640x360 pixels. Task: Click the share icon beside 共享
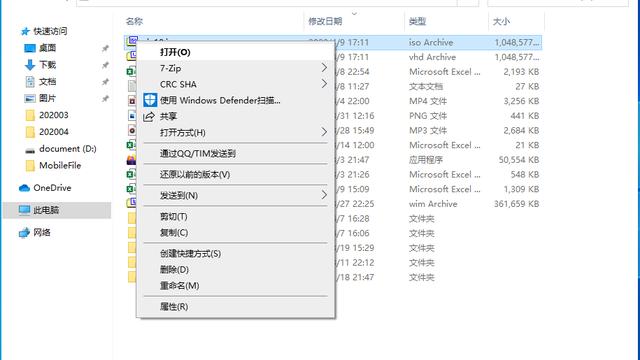click(x=149, y=117)
